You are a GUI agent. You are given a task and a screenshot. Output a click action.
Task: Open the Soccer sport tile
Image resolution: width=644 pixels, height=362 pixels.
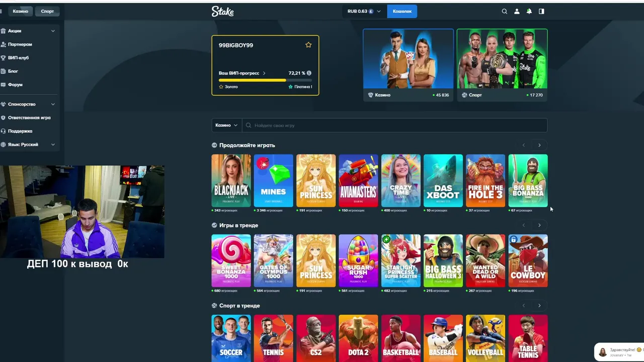pos(231,338)
